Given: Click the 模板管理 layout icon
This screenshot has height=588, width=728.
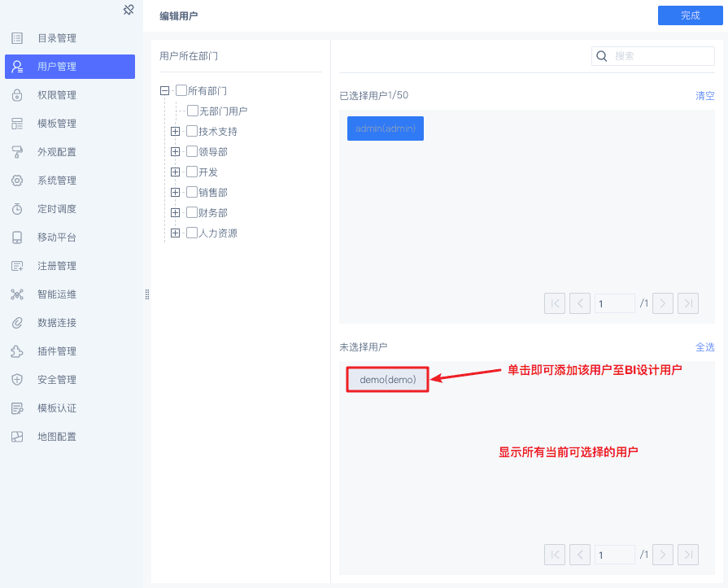Looking at the screenshot, I should pos(17,124).
